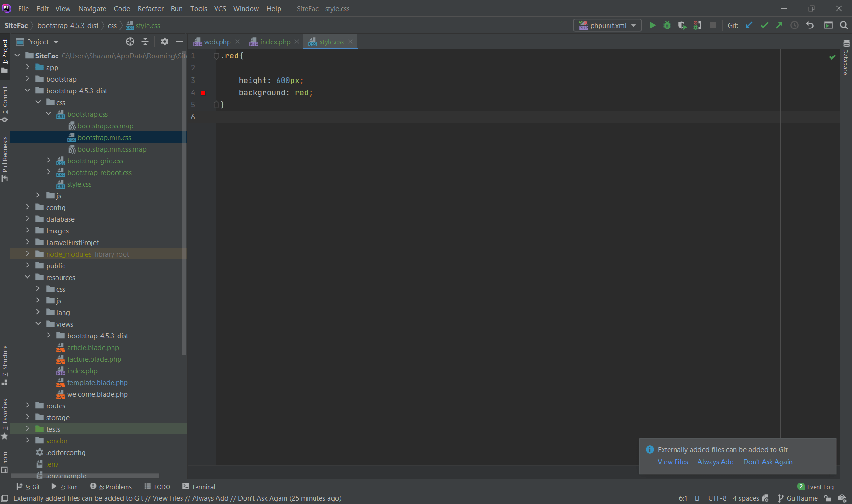Expand the vendor folder
This screenshot has height=504, width=852.
click(28, 441)
